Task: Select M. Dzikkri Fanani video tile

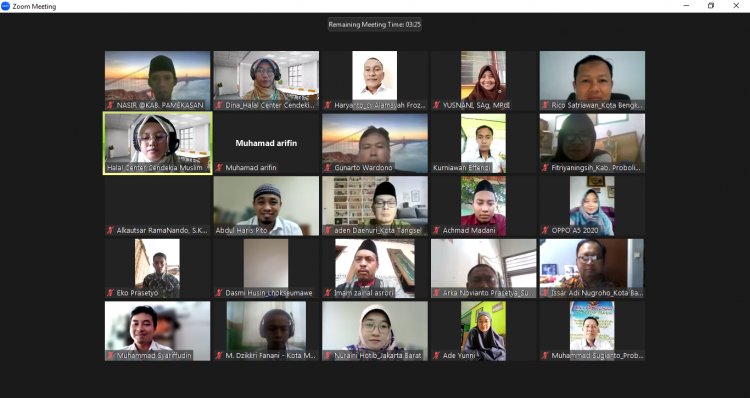Action: pos(266,331)
